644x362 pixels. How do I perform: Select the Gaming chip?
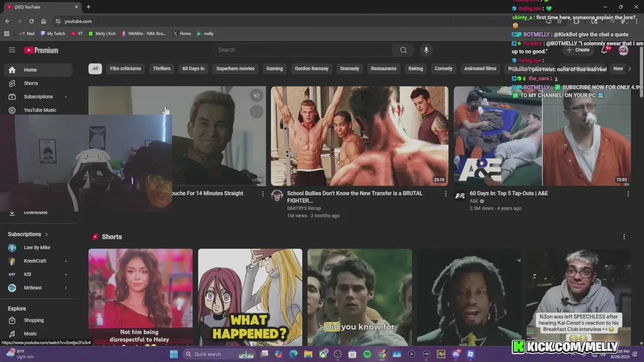click(x=274, y=68)
